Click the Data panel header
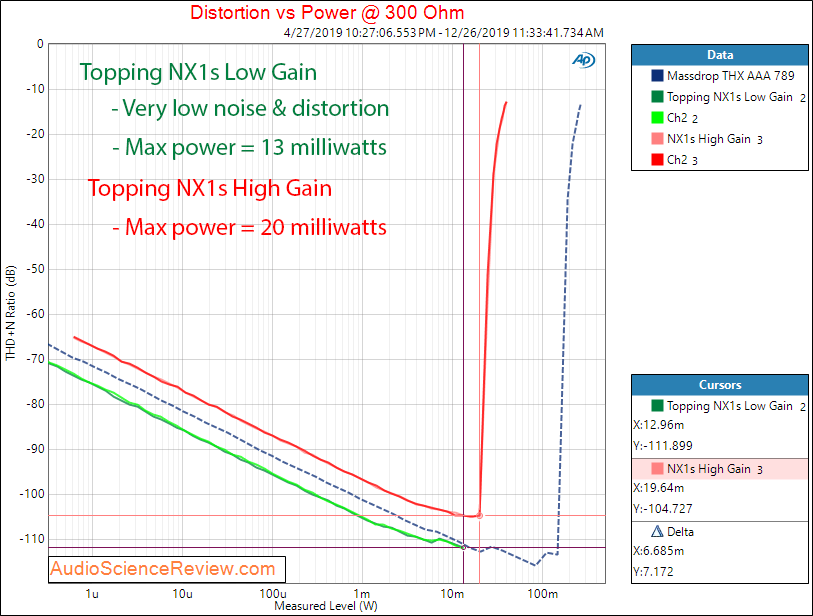The height and width of the screenshot is (616, 813). point(720,55)
